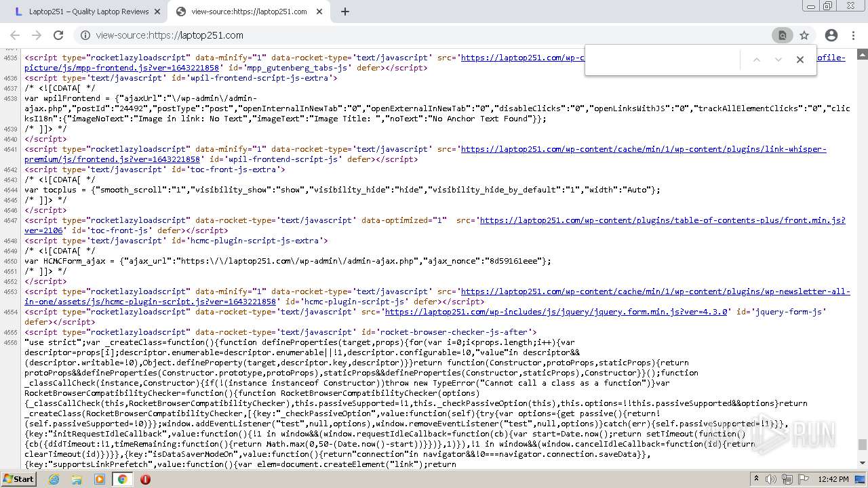Bookmark this page with the star

[x=804, y=35]
